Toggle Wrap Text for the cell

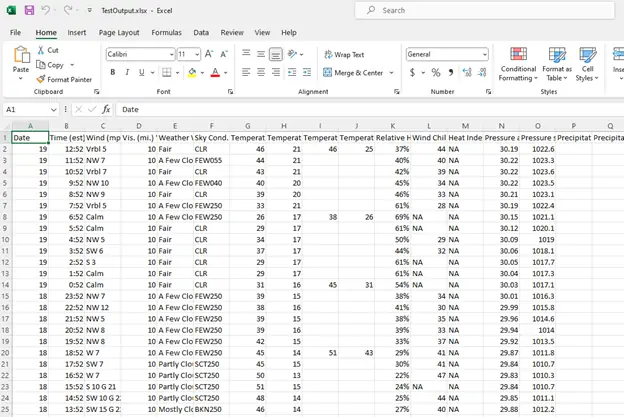click(x=343, y=55)
